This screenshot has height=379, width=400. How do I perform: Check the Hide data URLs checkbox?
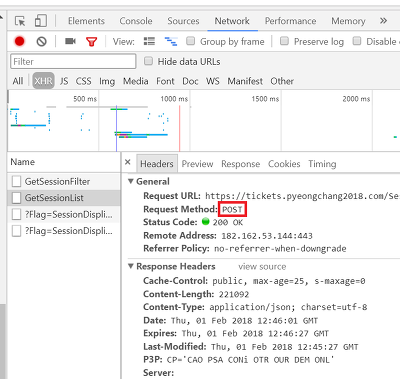coord(148,61)
